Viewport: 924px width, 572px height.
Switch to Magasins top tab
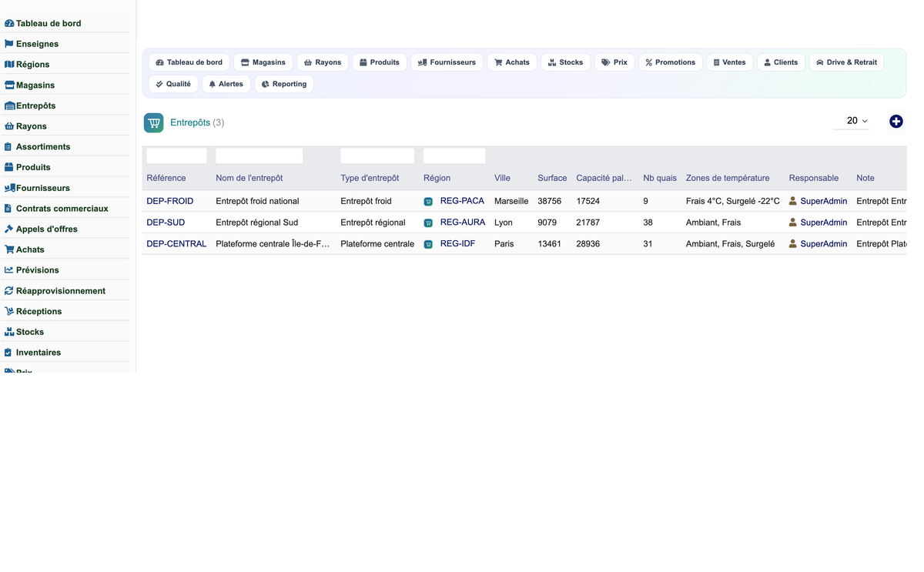click(x=263, y=62)
